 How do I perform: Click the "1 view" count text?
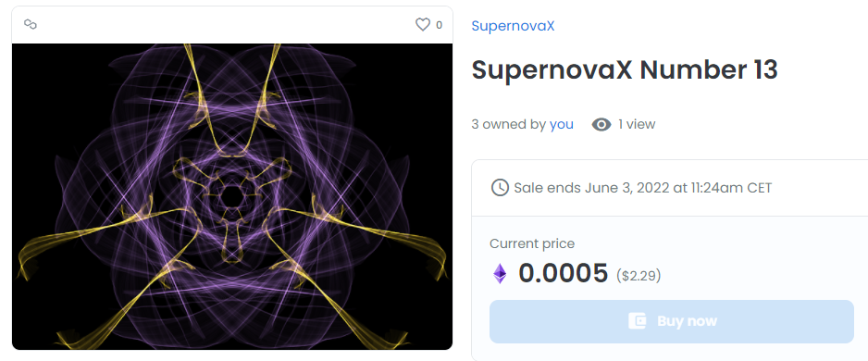pyautogui.click(x=637, y=124)
